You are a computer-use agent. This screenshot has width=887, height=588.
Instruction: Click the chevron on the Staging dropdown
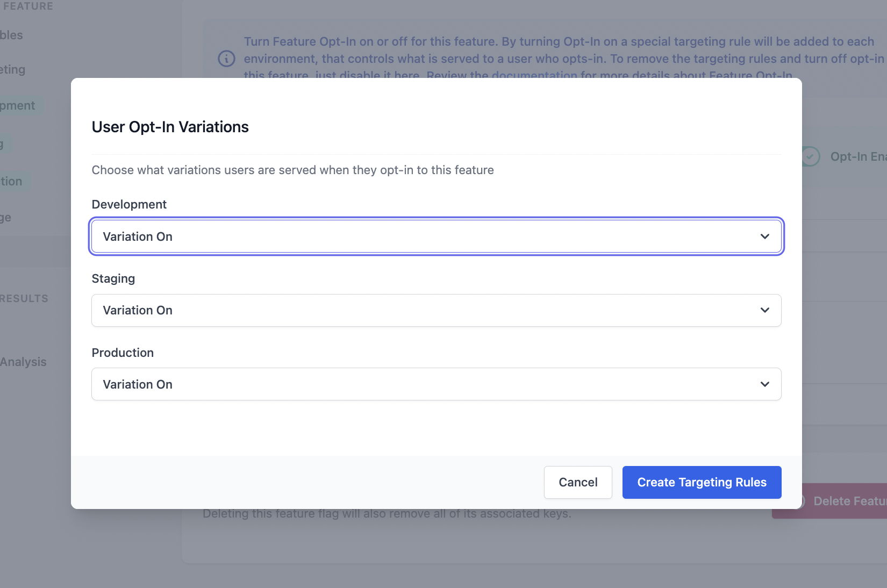[765, 310]
